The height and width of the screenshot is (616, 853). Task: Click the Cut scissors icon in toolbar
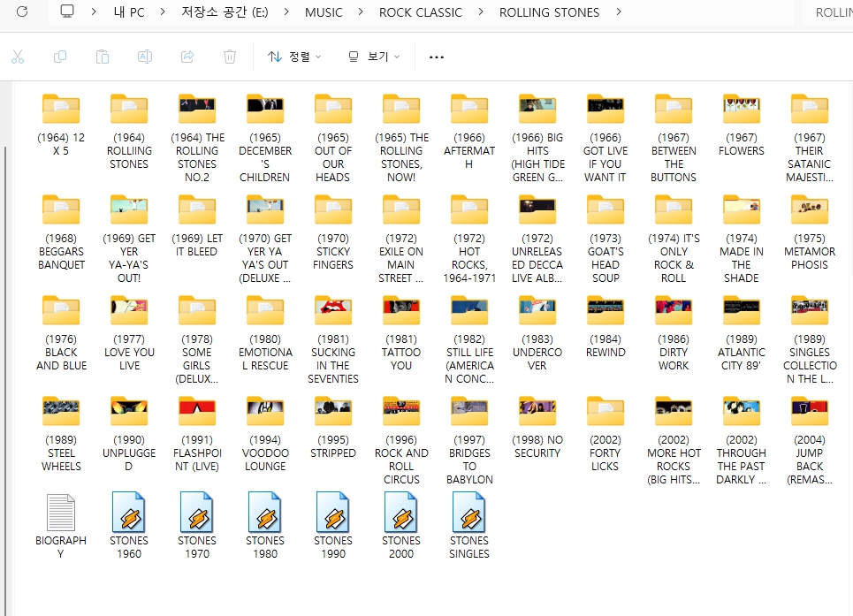(18, 57)
